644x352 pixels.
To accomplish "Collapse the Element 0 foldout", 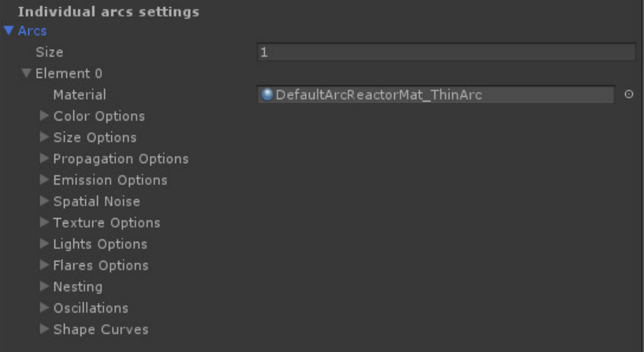I will pos(27,74).
